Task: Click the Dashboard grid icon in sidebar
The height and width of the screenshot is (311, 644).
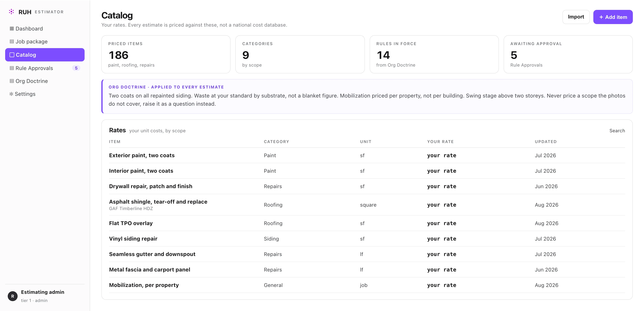Action: (12, 29)
